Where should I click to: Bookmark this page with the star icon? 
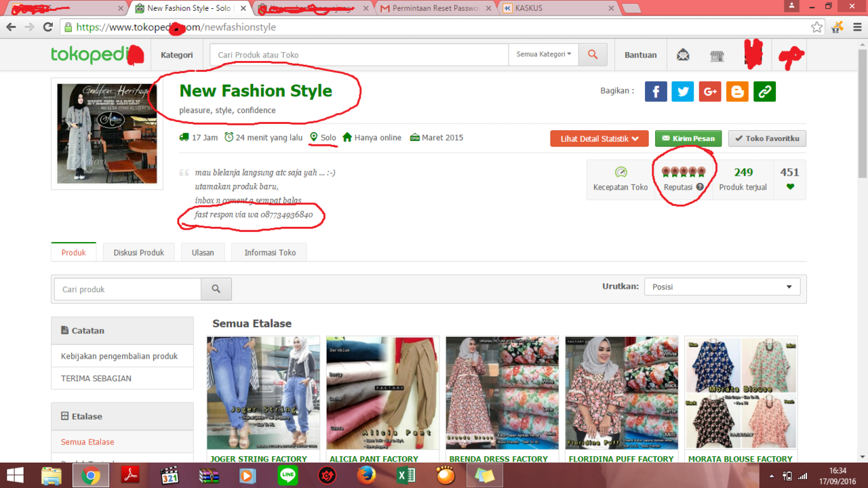click(x=816, y=27)
